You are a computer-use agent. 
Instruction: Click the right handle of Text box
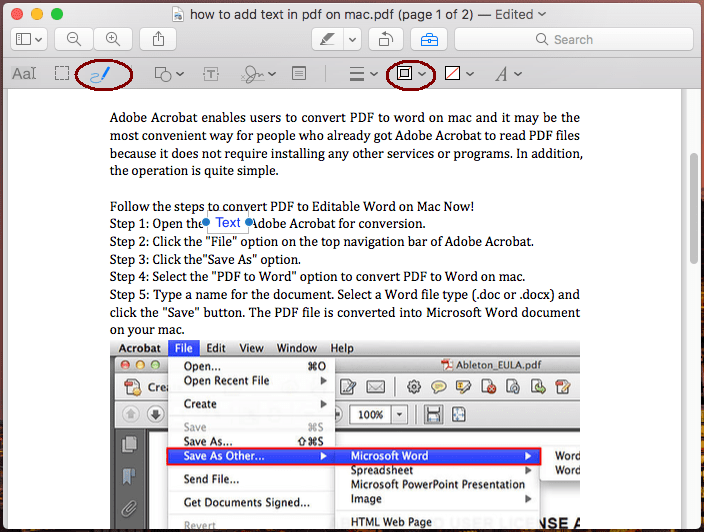[x=249, y=222]
